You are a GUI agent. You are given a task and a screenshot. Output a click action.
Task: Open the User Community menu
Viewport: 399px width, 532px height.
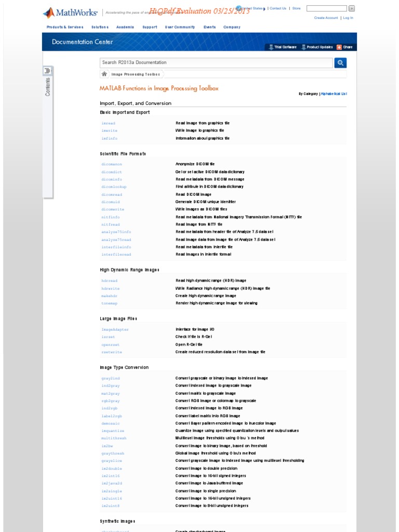click(x=180, y=27)
